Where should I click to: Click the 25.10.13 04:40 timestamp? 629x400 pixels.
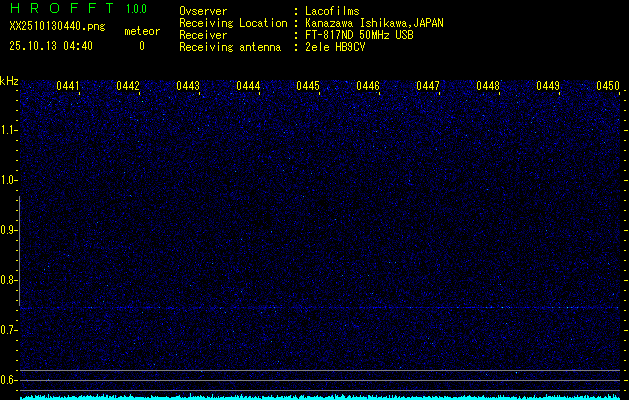click(x=51, y=46)
